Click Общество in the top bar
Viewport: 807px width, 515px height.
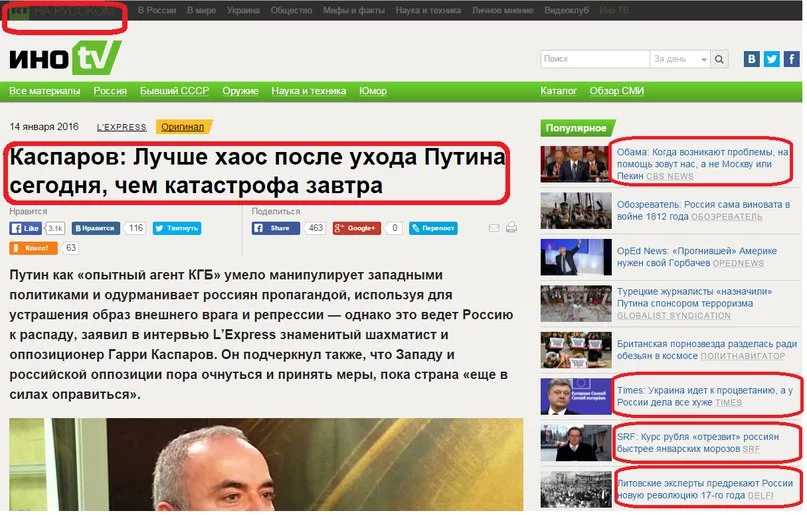[x=291, y=10]
